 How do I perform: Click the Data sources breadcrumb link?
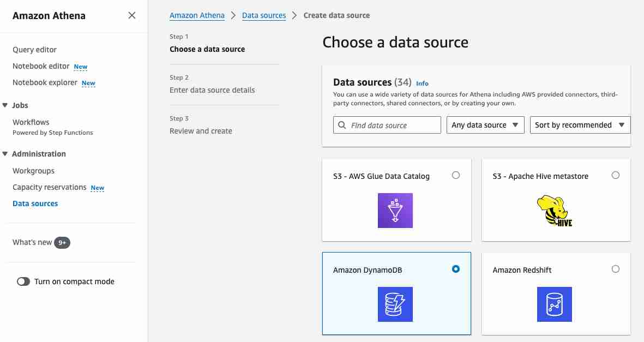264,15
